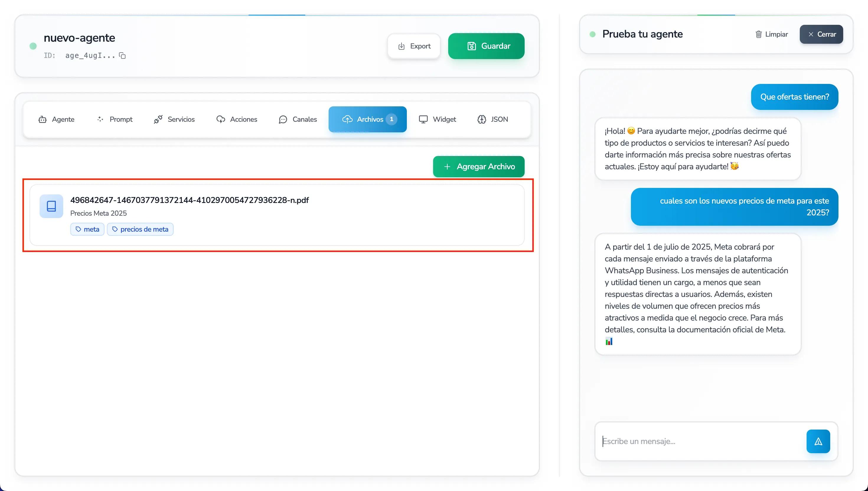868x491 pixels.
Task: Click the send message arrow icon
Action: click(x=818, y=441)
